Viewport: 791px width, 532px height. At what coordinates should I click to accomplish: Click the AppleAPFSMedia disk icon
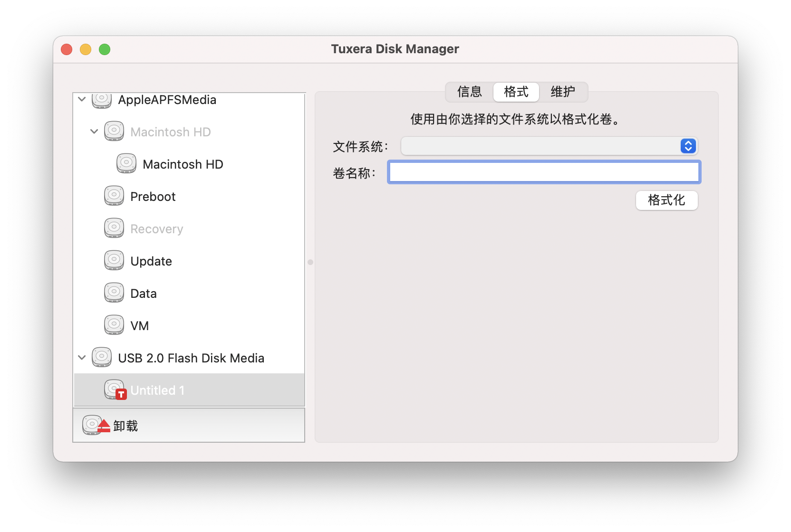(x=102, y=100)
